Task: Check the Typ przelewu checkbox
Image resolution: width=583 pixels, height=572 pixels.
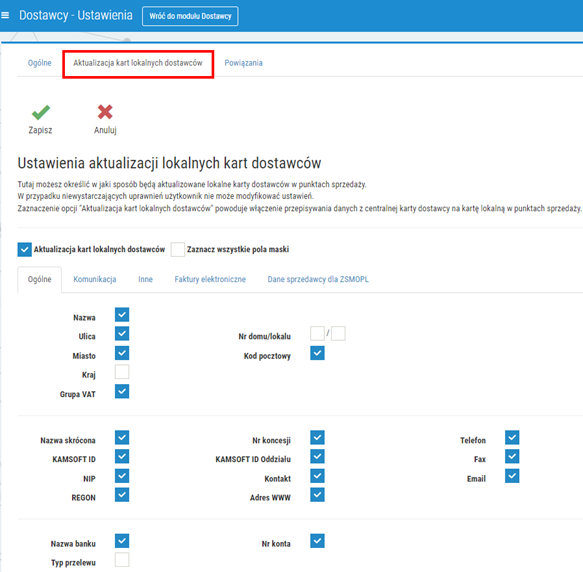Action: click(x=122, y=560)
